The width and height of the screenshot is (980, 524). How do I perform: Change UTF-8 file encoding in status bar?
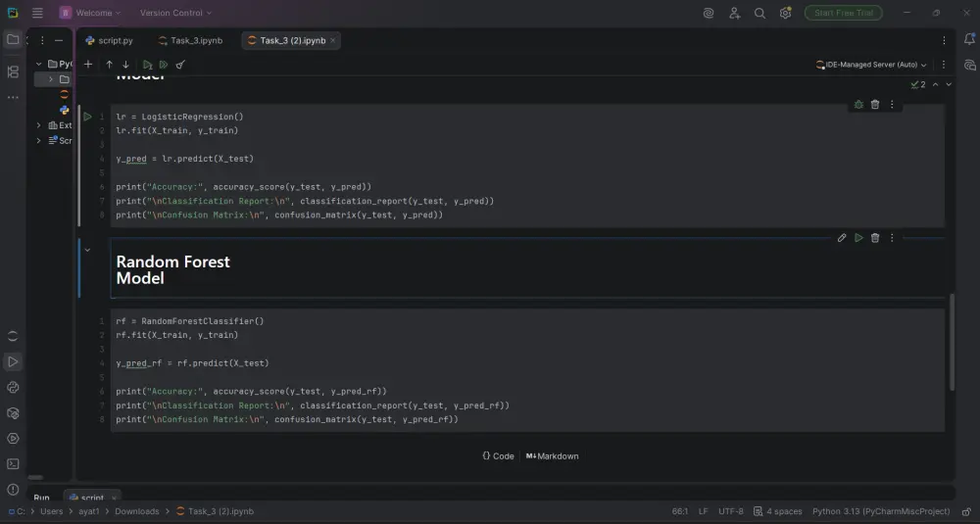(731, 511)
